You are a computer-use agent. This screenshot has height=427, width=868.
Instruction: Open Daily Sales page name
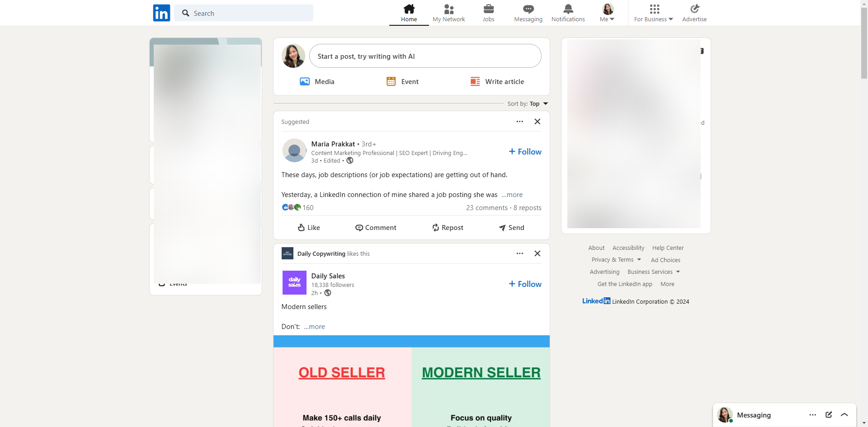pos(328,276)
